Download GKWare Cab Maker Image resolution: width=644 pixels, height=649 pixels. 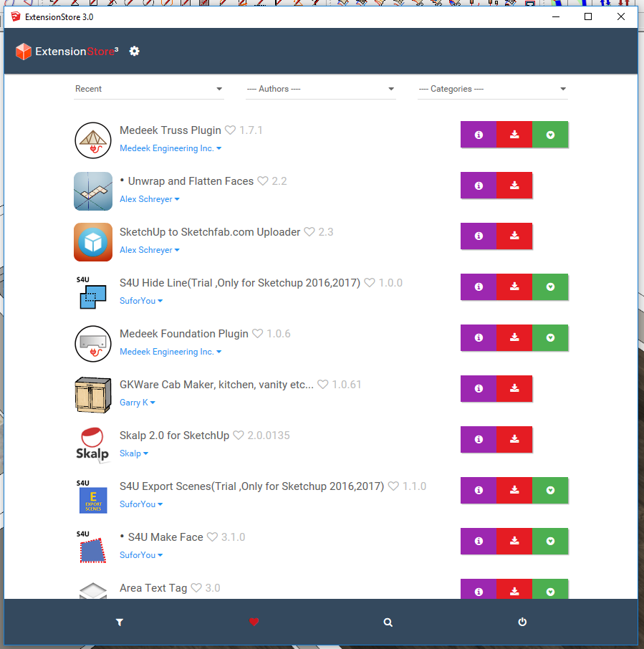pyautogui.click(x=514, y=389)
